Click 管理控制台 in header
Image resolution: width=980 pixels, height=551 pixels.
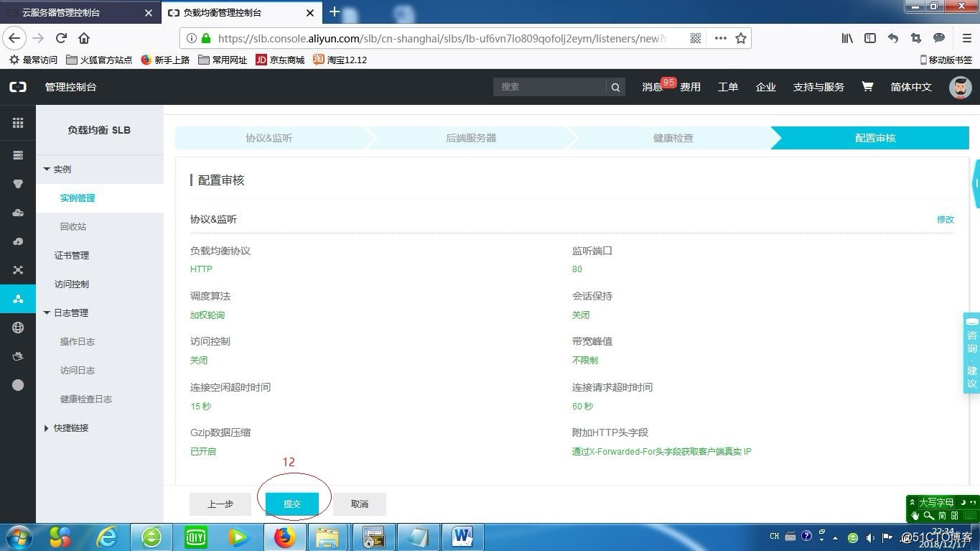70,87
